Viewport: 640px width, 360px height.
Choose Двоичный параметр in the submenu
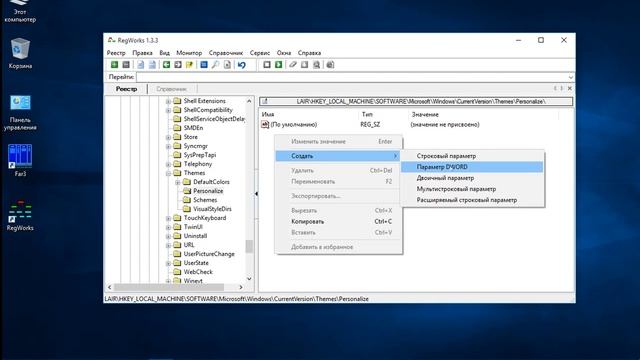472,178
